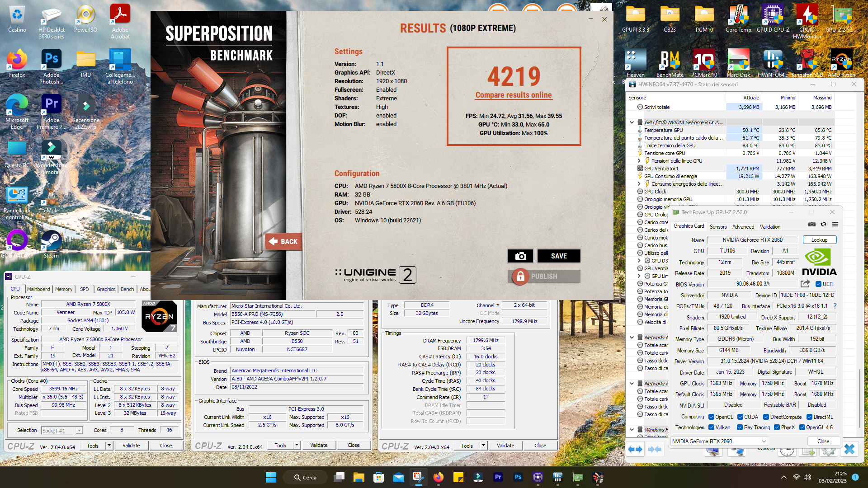This screenshot has width=868, height=488.
Task: Switch to GPU-Z Sensors tab
Action: [718, 227]
